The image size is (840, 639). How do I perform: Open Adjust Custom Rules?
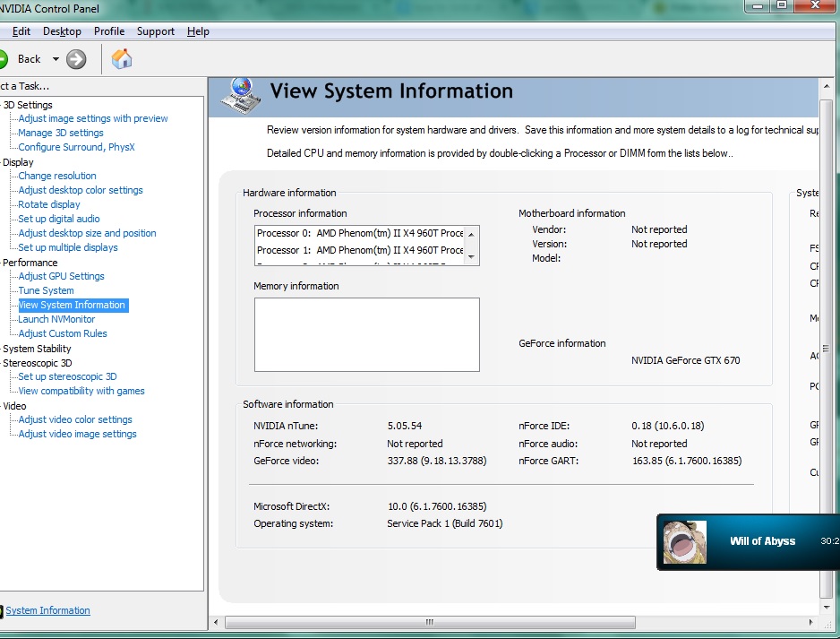click(x=63, y=333)
